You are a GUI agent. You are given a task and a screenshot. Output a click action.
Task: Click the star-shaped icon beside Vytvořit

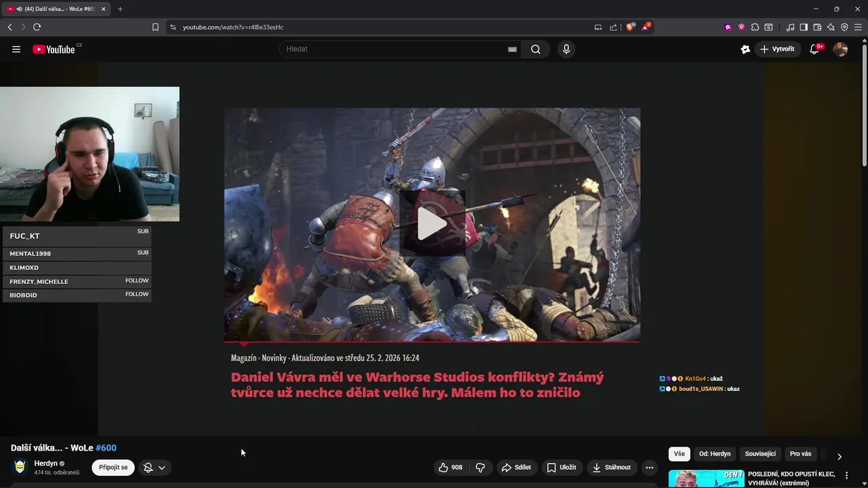coord(745,49)
